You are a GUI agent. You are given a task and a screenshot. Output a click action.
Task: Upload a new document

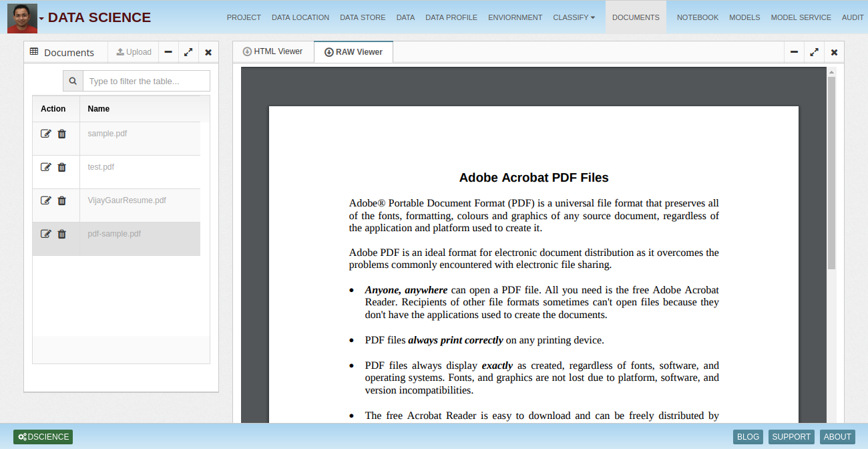[134, 52]
